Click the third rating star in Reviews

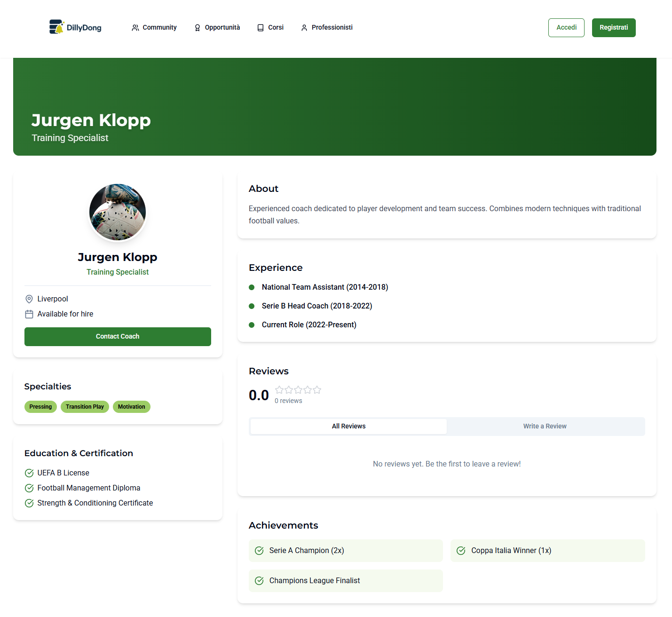pyautogui.click(x=298, y=390)
